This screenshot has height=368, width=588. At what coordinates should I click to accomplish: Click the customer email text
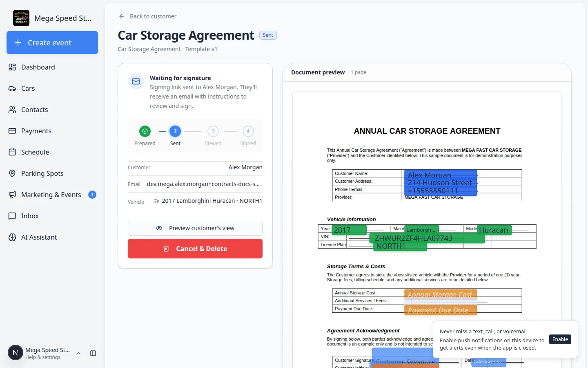[x=203, y=184]
